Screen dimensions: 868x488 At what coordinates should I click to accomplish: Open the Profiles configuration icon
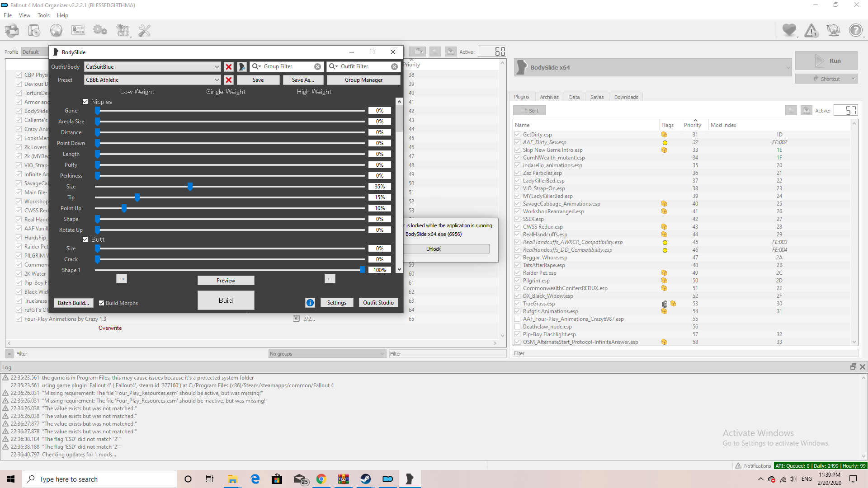pyautogui.click(x=78, y=31)
